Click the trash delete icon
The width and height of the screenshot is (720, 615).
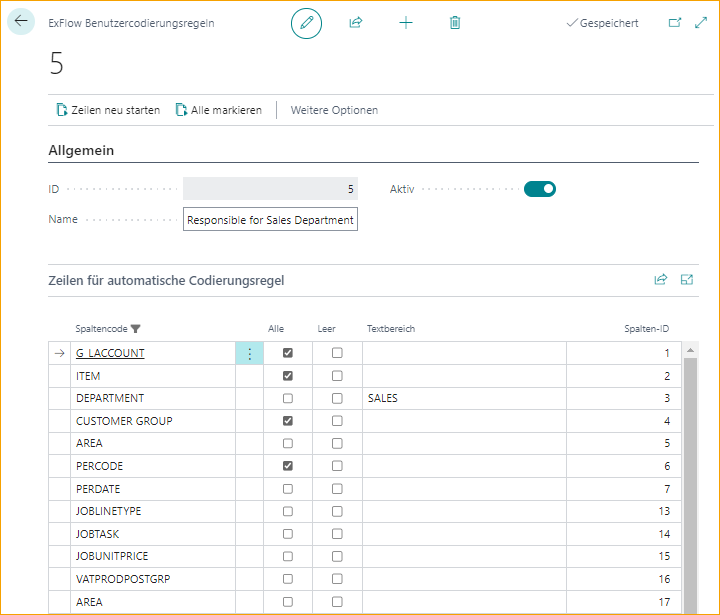click(x=455, y=22)
